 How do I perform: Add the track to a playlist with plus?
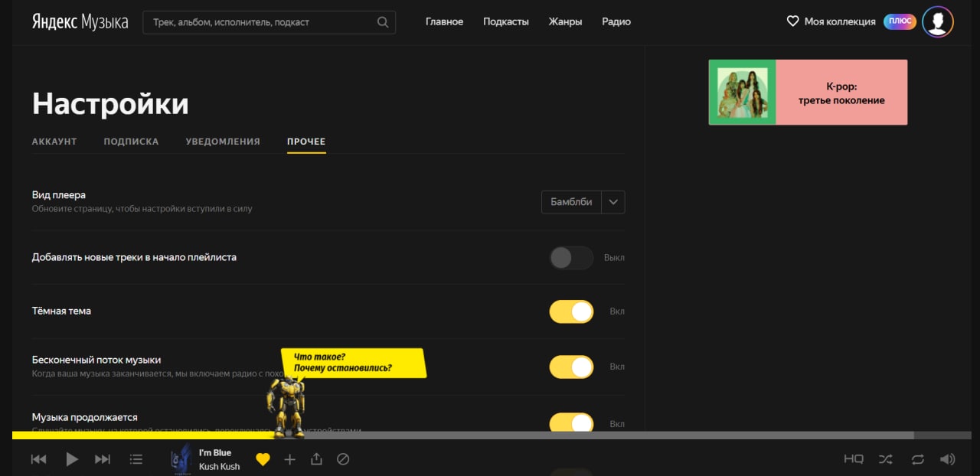pyautogui.click(x=289, y=459)
